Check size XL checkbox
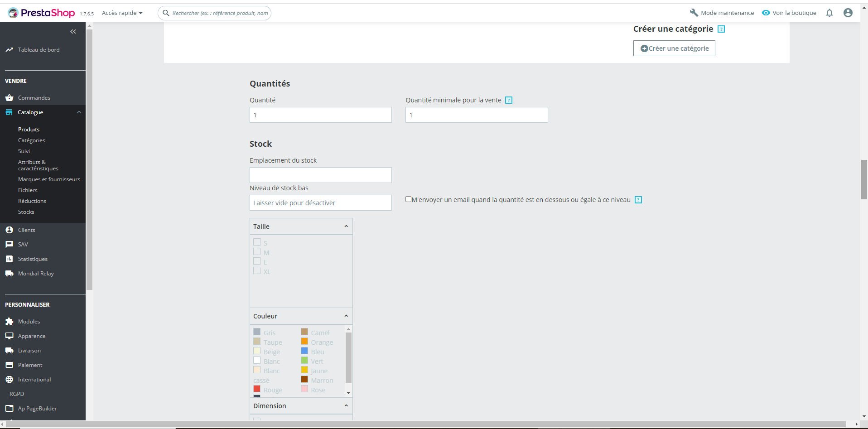The width and height of the screenshot is (868, 429). 257,270
